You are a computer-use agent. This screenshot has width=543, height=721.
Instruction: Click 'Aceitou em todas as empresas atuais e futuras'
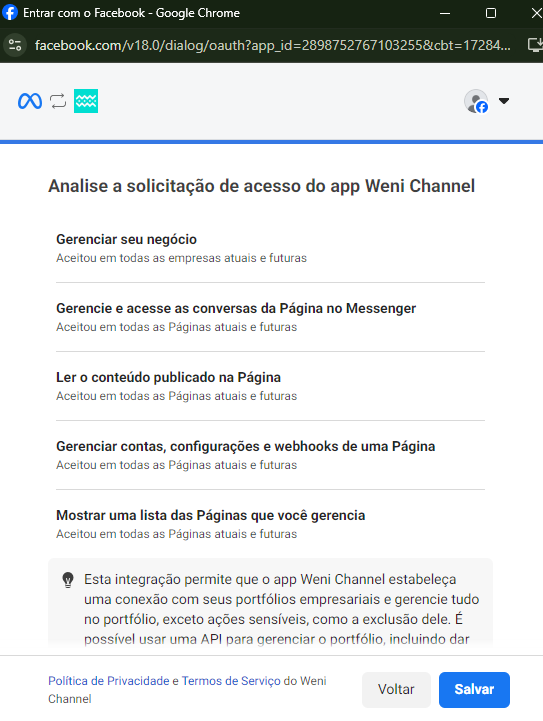coord(181,258)
